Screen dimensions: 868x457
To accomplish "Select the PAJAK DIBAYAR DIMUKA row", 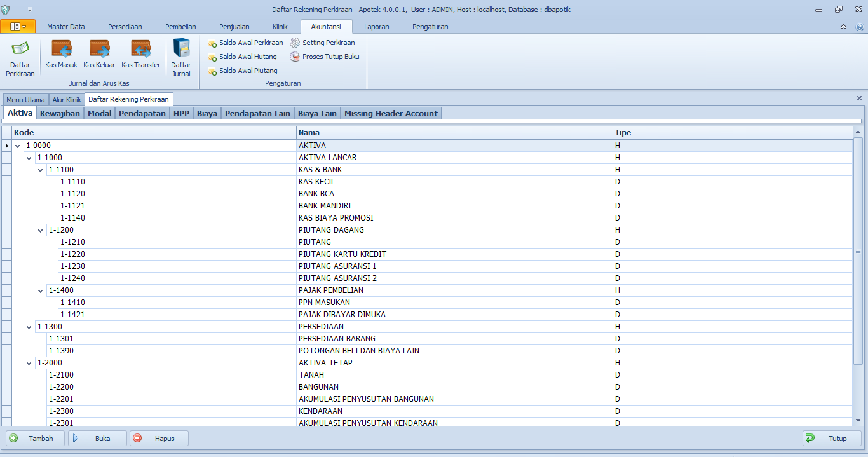I will point(426,315).
